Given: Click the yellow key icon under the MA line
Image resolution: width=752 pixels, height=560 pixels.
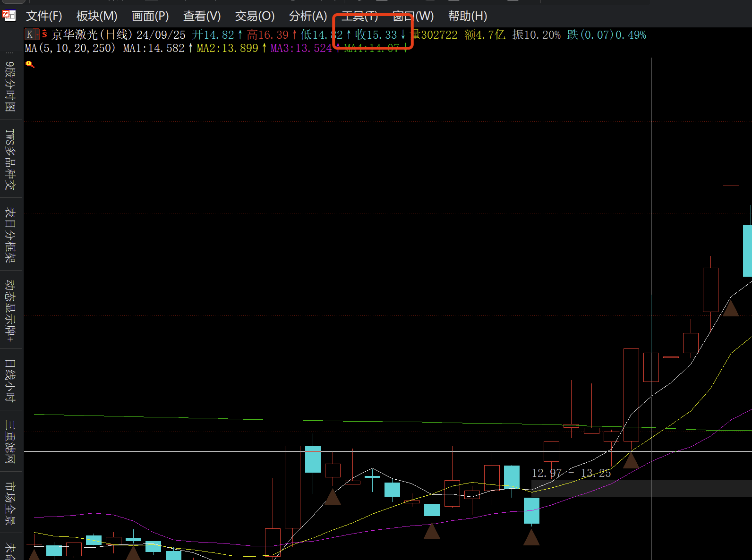Looking at the screenshot, I should tap(30, 64).
